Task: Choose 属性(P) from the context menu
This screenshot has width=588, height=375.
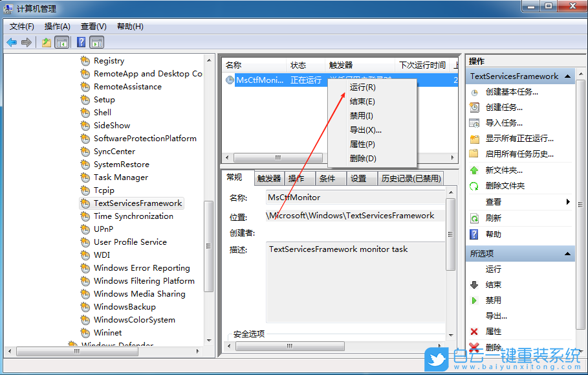Action: click(x=362, y=144)
